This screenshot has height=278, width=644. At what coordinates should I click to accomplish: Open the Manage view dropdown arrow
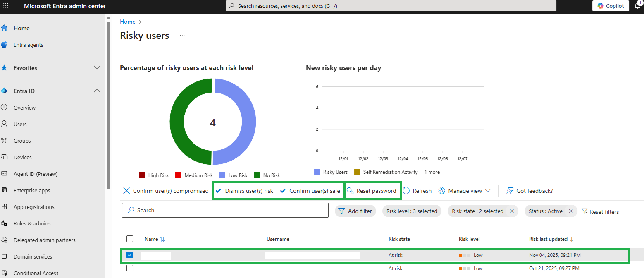(x=488, y=191)
